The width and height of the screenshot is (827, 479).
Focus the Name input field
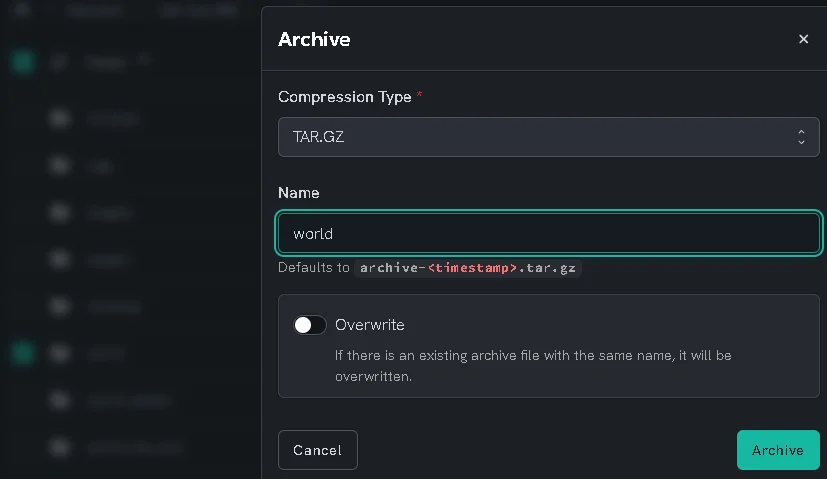coord(549,233)
